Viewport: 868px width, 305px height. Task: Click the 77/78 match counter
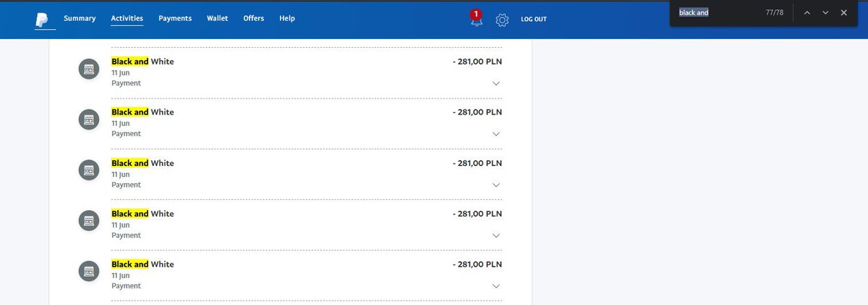[775, 12]
